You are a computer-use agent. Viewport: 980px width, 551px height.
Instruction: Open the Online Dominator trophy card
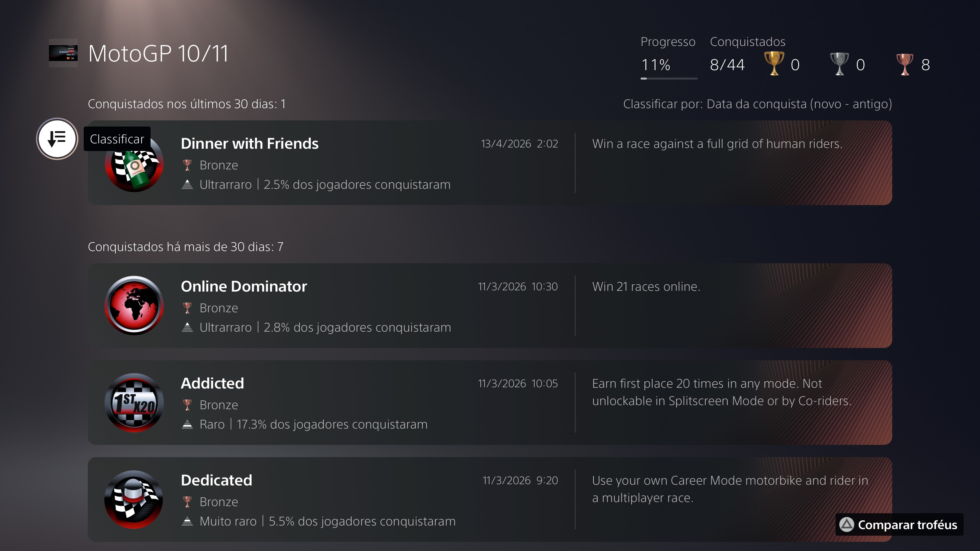pyautogui.click(x=490, y=305)
